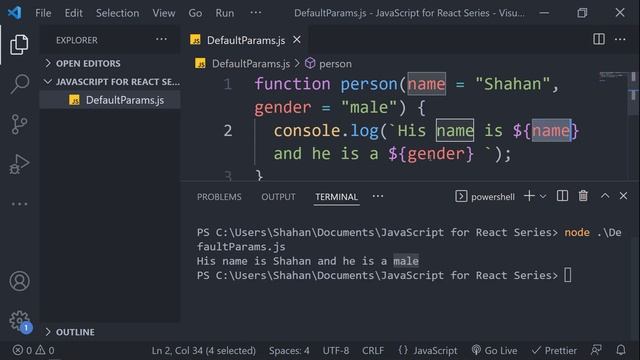Change indentation via Spaces: 4

[289, 351]
